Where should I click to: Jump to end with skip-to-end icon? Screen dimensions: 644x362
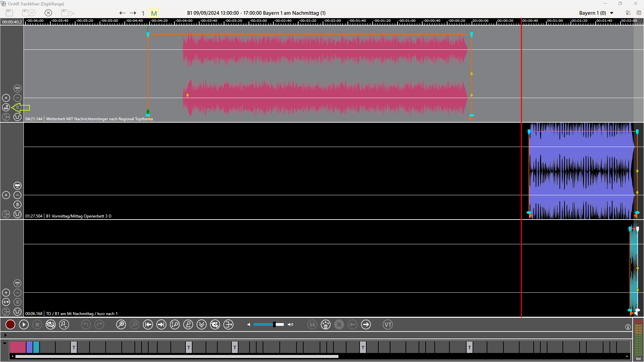pos(161,324)
